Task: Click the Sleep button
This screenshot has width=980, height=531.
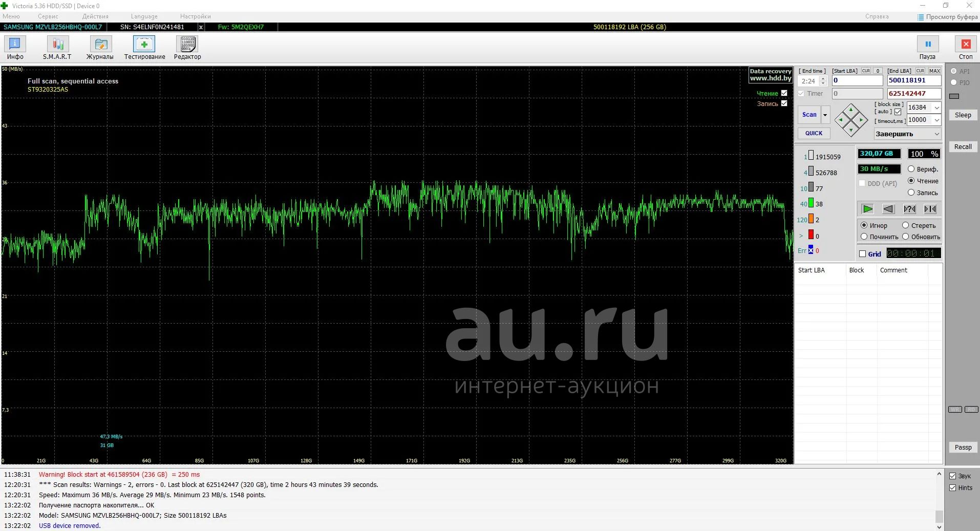Action: [x=963, y=115]
